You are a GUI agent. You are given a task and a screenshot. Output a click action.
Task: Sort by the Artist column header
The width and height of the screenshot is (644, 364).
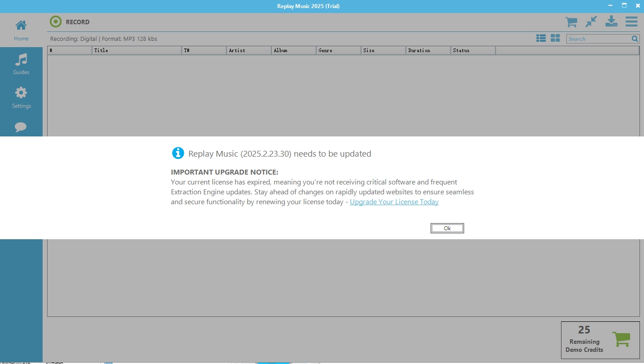tap(249, 50)
